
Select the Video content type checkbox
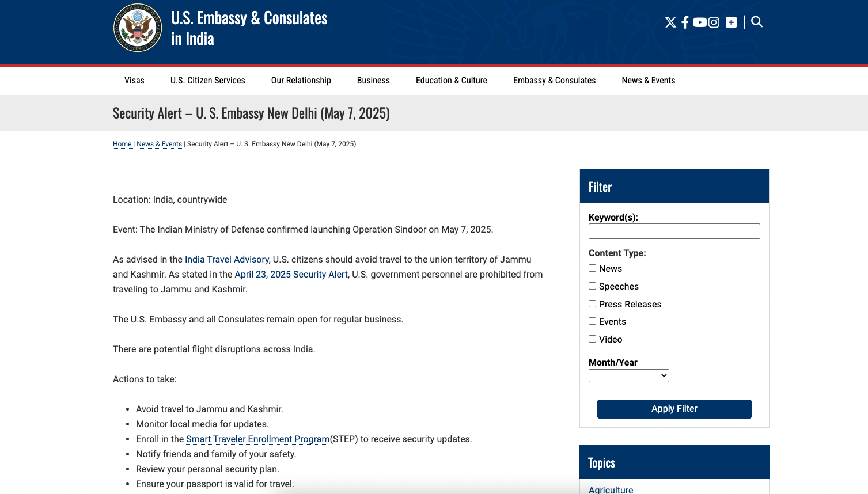pyautogui.click(x=592, y=339)
